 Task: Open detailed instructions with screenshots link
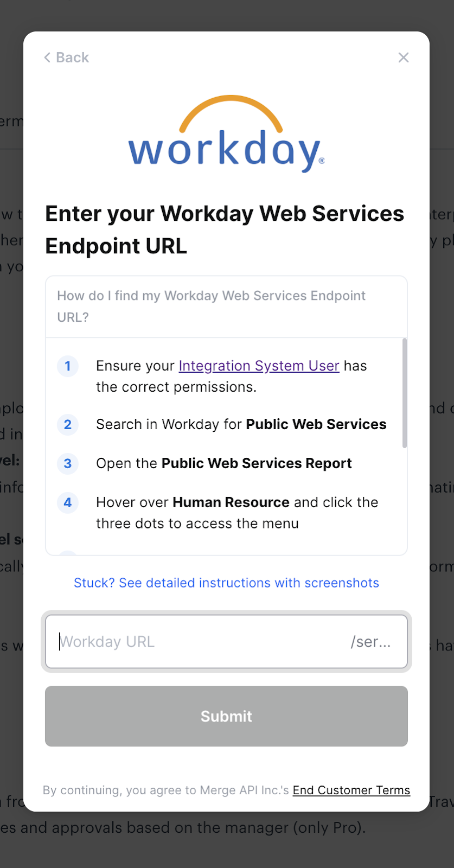tap(226, 583)
